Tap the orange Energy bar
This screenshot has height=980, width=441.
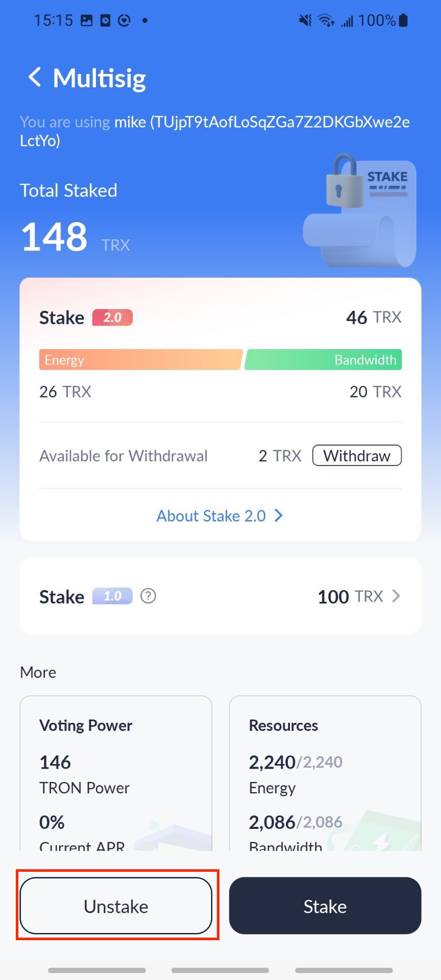click(x=140, y=360)
